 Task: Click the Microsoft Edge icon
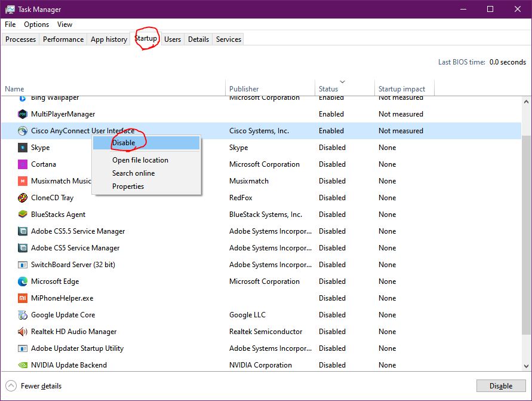pos(23,281)
